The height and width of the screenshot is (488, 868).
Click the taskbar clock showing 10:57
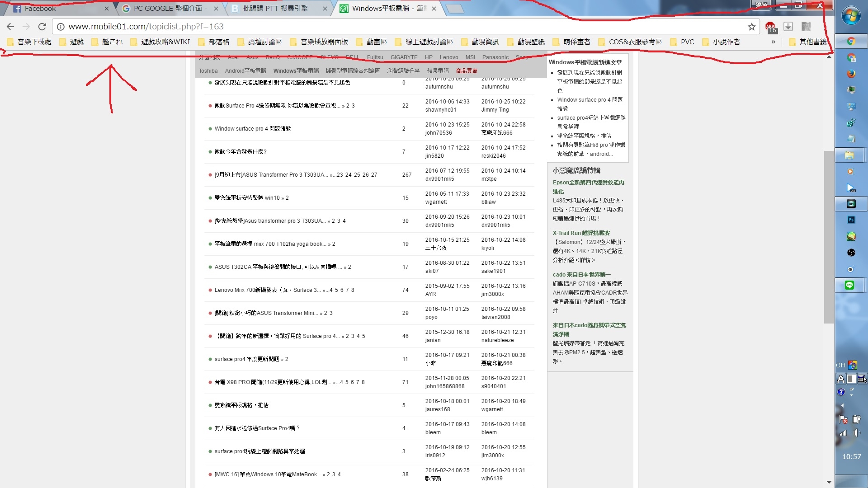[x=851, y=457]
